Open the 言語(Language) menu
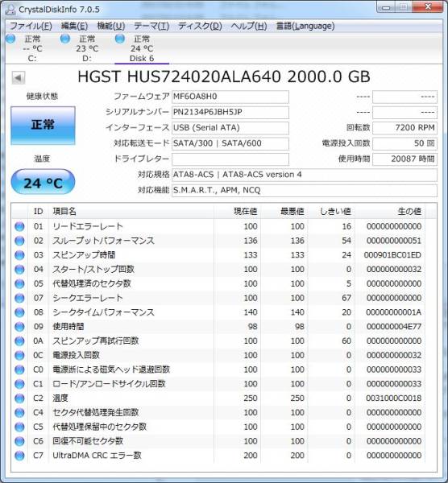This screenshot has width=448, height=483. point(305,26)
